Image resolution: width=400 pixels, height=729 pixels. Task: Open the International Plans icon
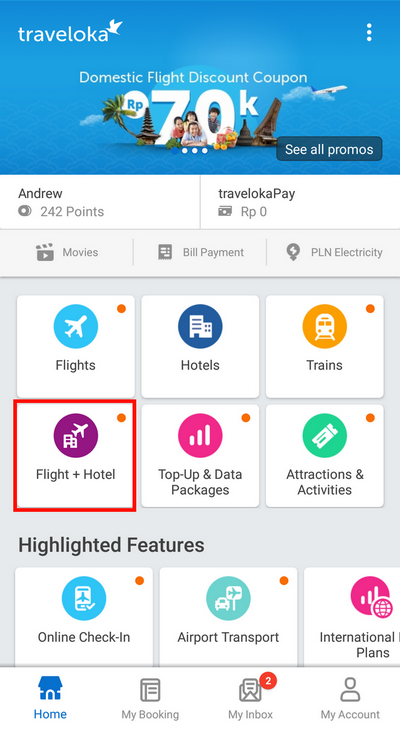372,598
